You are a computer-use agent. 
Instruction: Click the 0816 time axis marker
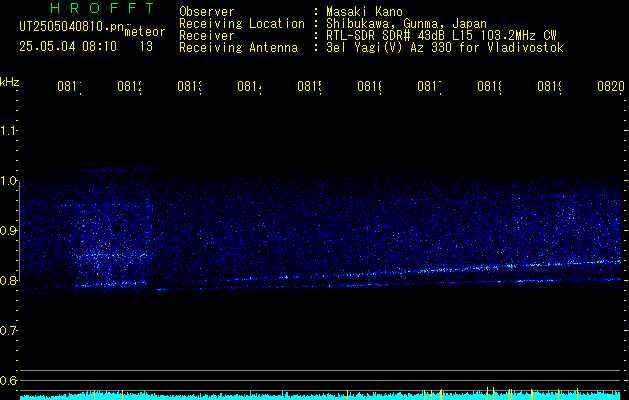coord(369,87)
